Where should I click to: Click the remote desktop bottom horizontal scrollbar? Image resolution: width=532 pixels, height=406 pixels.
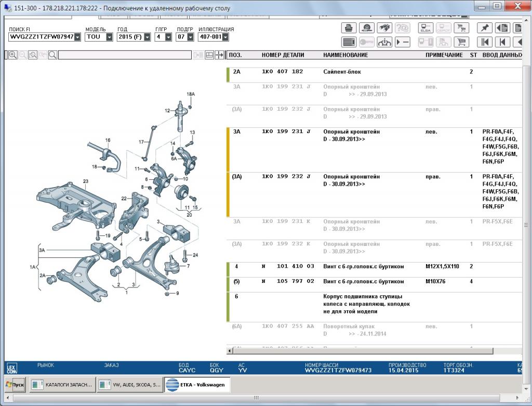[x=256, y=398]
